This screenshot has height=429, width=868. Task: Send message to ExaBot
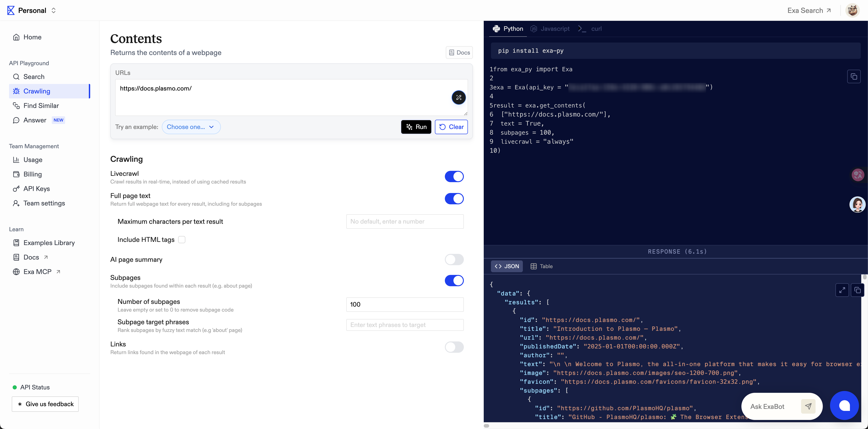point(808,406)
